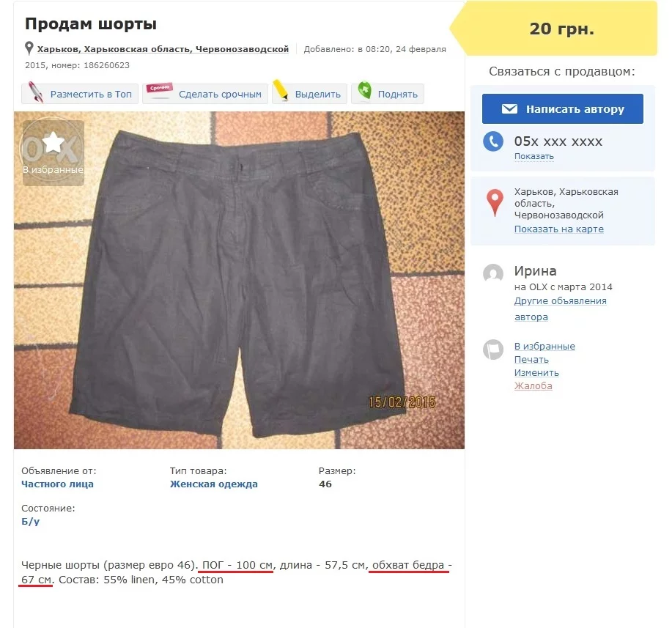Click the Срочно badge icon
Image resolution: width=672 pixels, height=628 pixels.
click(x=160, y=89)
